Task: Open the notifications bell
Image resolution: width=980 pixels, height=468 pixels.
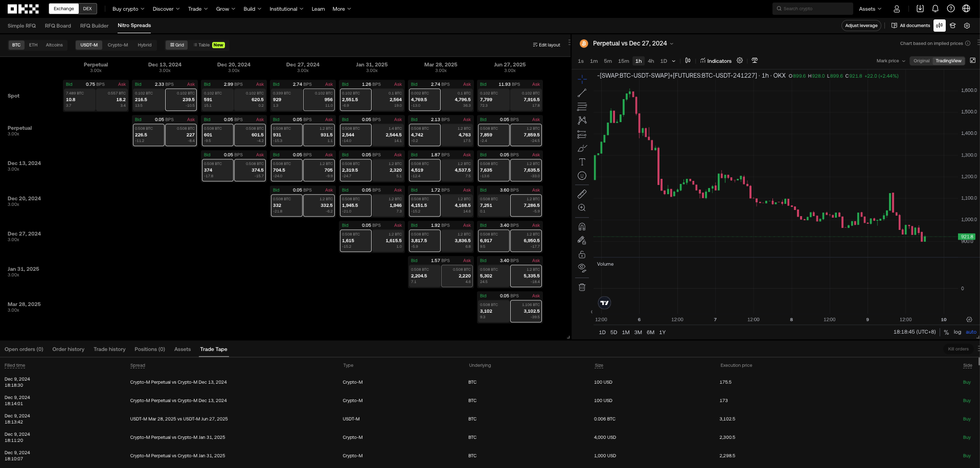Action: 936,9
